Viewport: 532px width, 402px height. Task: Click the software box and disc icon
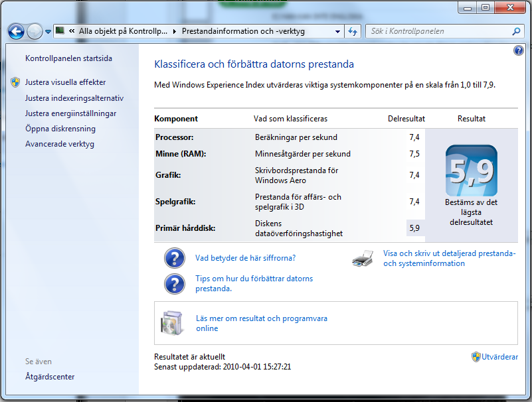click(x=171, y=323)
